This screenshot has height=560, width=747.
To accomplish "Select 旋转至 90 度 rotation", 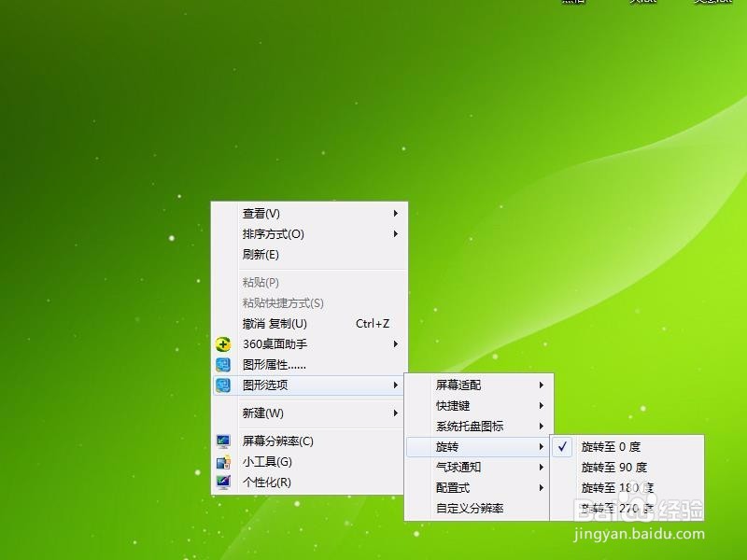I will [613, 467].
